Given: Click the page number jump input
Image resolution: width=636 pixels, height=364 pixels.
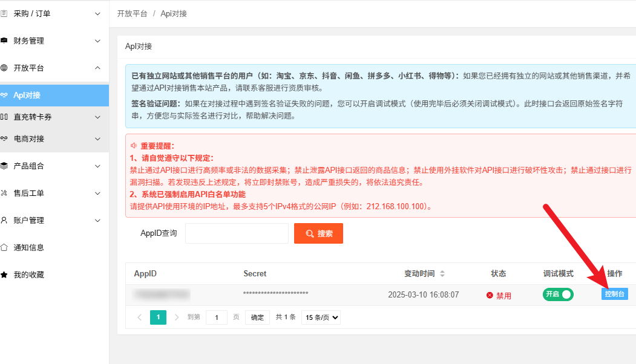Looking at the screenshot, I should click(217, 317).
